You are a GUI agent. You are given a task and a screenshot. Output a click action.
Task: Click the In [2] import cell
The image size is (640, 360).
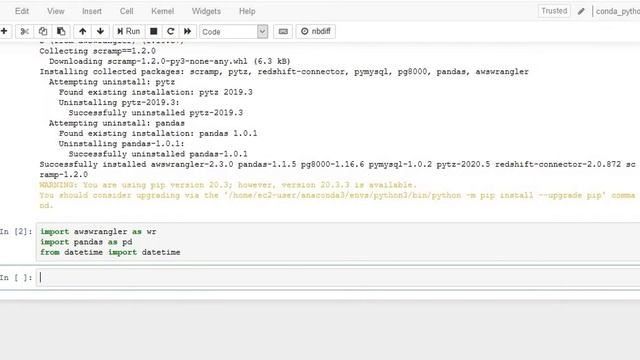click(x=338, y=242)
